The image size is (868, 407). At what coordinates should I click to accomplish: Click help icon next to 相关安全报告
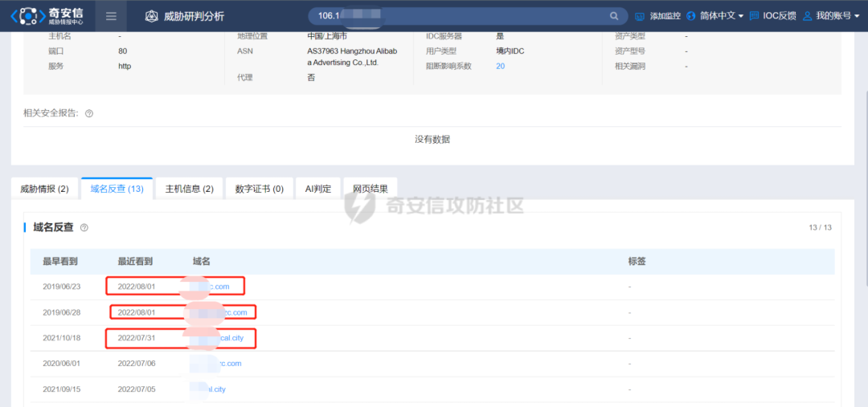click(89, 113)
